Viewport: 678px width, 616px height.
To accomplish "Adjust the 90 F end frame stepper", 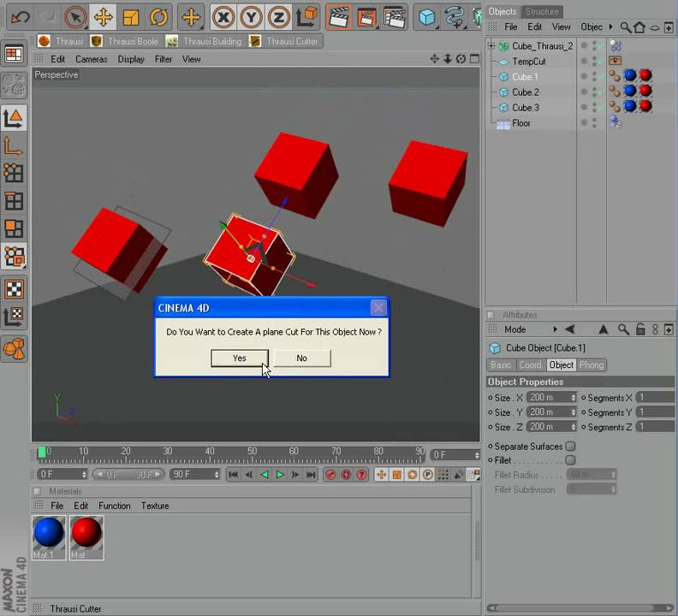I will pos(217,474).
